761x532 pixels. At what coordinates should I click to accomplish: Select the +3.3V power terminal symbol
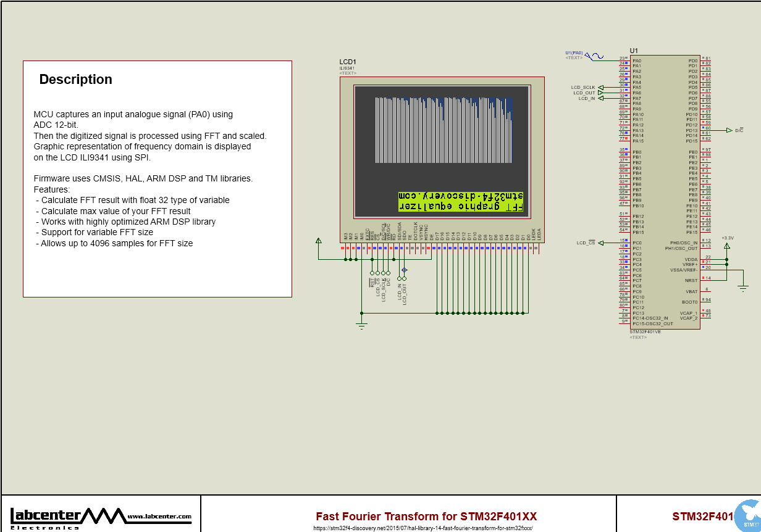(x=726, y=245)
